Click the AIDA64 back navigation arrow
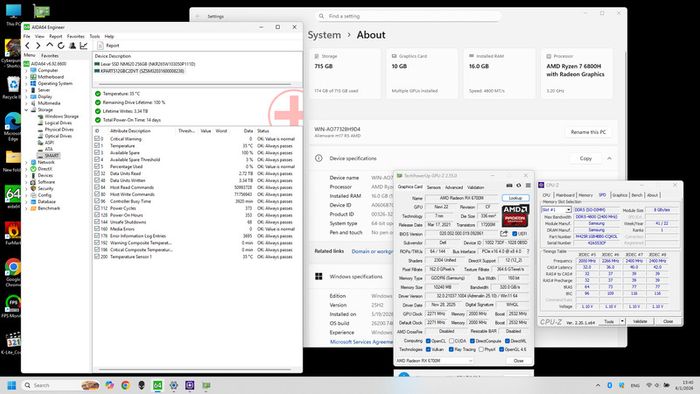The image size is (700, 394). (x=28, y=46)
